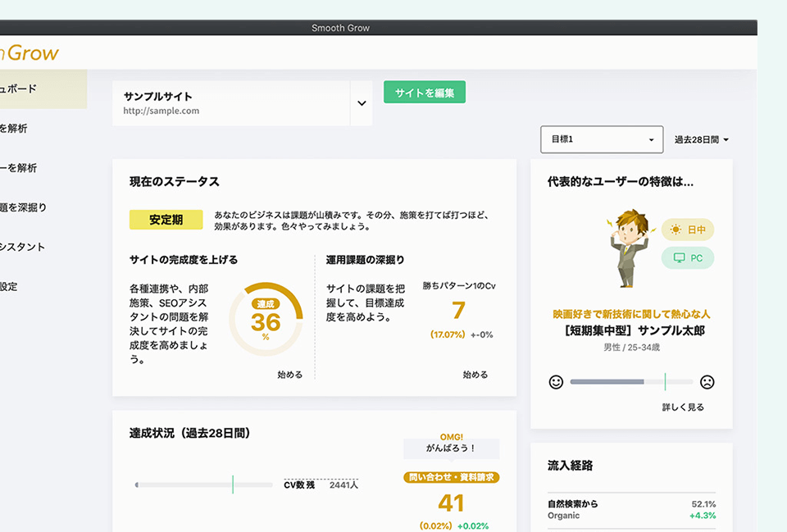
Task: Expand the サンプルサイト site selector chevron
Action: [x=362, y=103]
